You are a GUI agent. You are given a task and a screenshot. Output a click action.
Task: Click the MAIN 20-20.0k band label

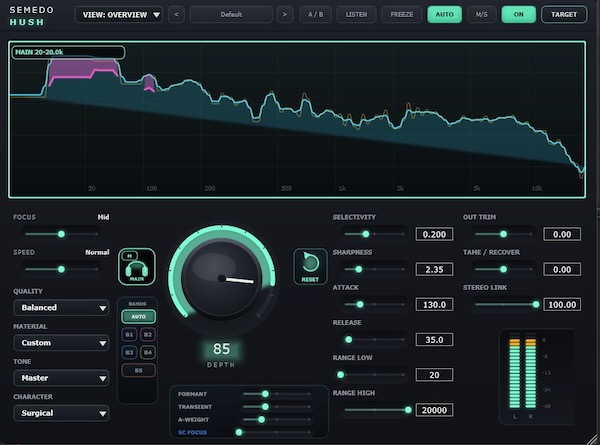(x=68, y=52)
